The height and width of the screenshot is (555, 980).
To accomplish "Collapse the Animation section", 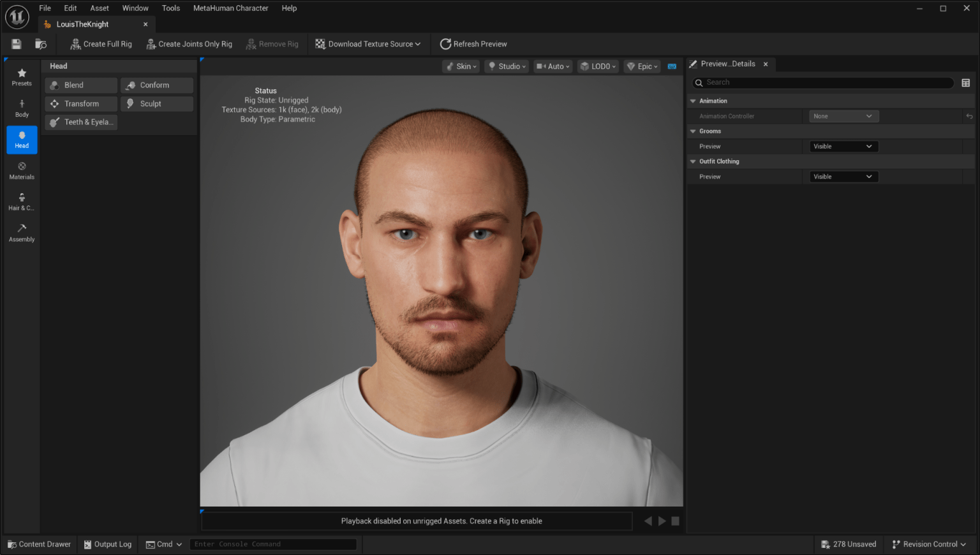I will pyautogui.click(x=693, y=101).
